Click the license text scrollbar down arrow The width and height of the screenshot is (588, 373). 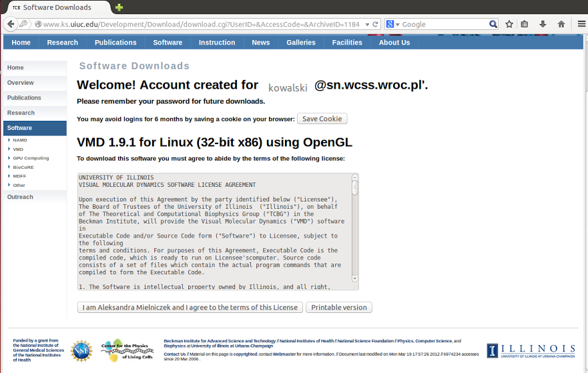coord(355,279)
